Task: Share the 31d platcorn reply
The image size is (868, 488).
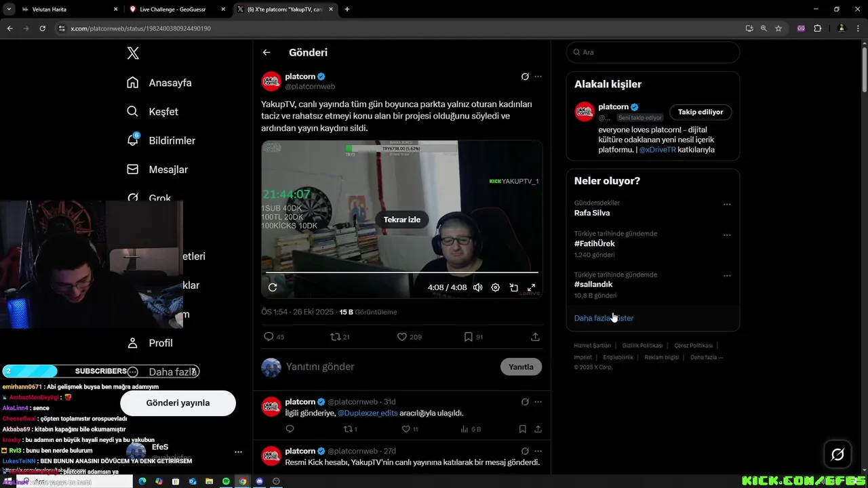Action: click(x=538, y=429)
